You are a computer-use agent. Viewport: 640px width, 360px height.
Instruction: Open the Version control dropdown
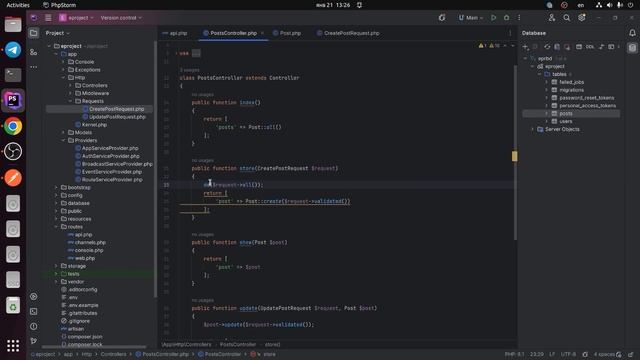[x=121, y=18]
